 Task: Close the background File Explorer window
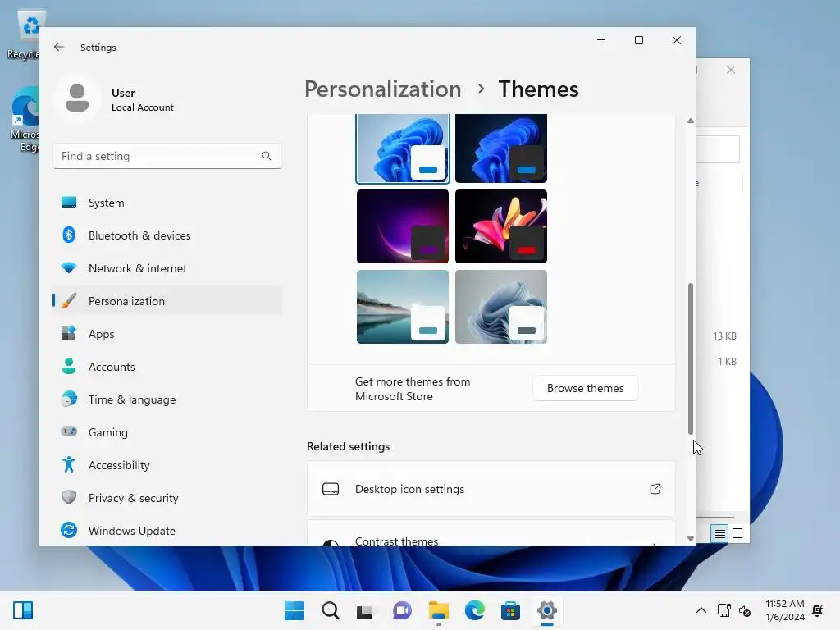coord(731,71)
